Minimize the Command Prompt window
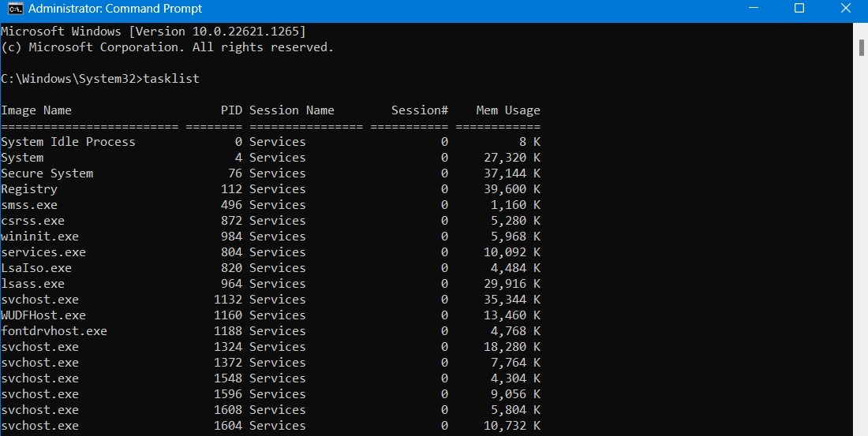The image size is (868, 436). (x=754, y=9)
